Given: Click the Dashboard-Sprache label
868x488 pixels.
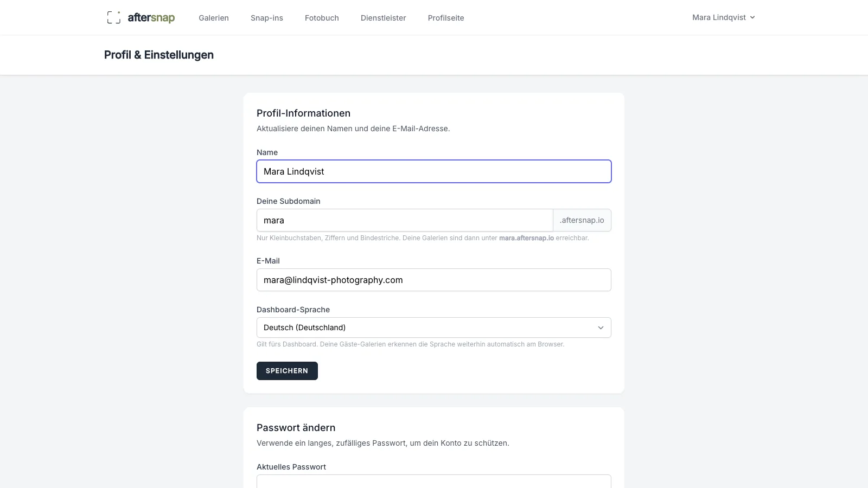Looking at the screenshot, I should point(293,310).
